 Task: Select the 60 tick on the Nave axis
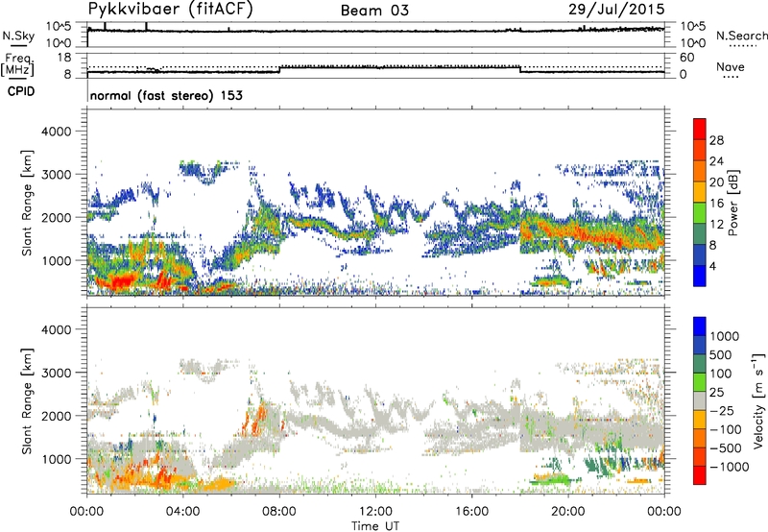[687, 58]
